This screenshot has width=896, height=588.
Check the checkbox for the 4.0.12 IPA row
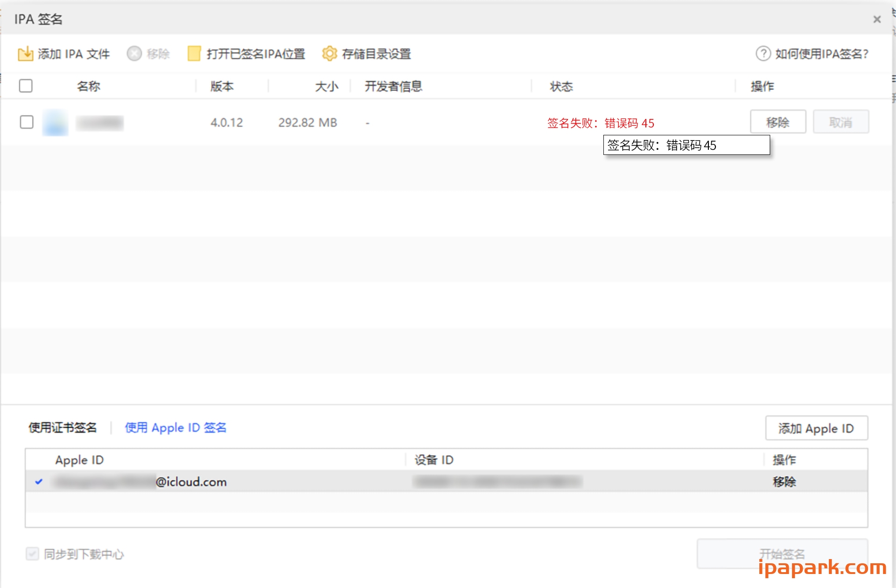coord(27,122)
